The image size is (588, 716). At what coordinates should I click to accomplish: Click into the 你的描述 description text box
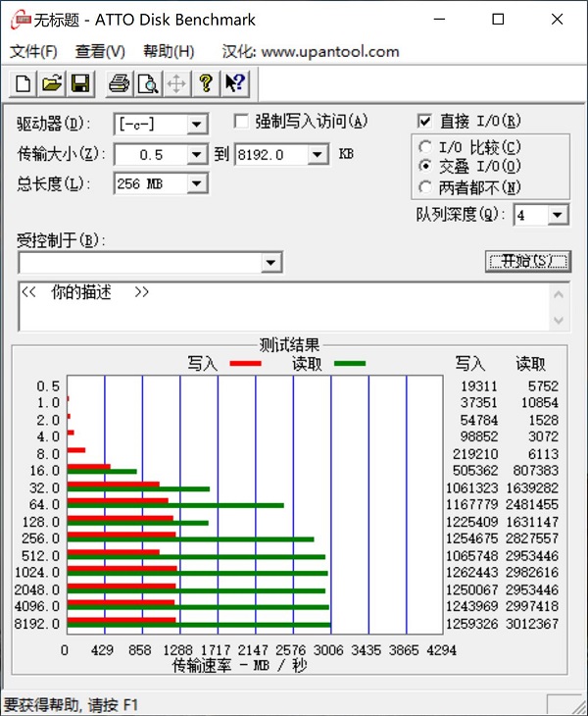click(284, 307)
